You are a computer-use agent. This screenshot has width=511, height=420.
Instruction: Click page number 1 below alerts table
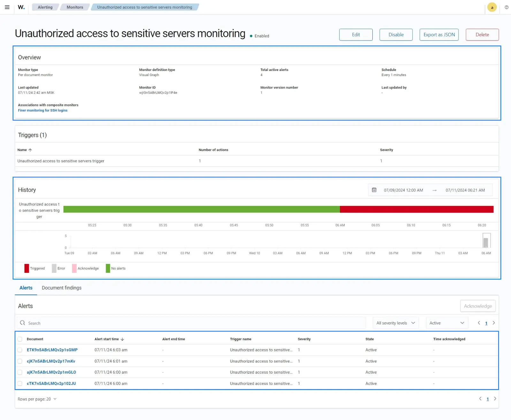(x=488, y=399)
